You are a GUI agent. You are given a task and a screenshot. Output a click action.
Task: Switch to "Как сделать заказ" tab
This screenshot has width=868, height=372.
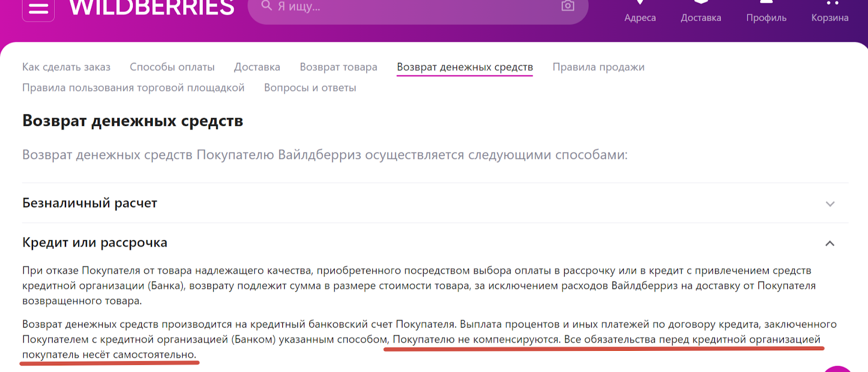point(66,67)
